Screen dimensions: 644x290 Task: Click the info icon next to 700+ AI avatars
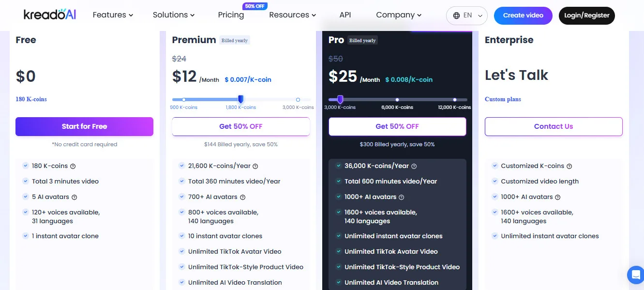click(x=242, y=197)
